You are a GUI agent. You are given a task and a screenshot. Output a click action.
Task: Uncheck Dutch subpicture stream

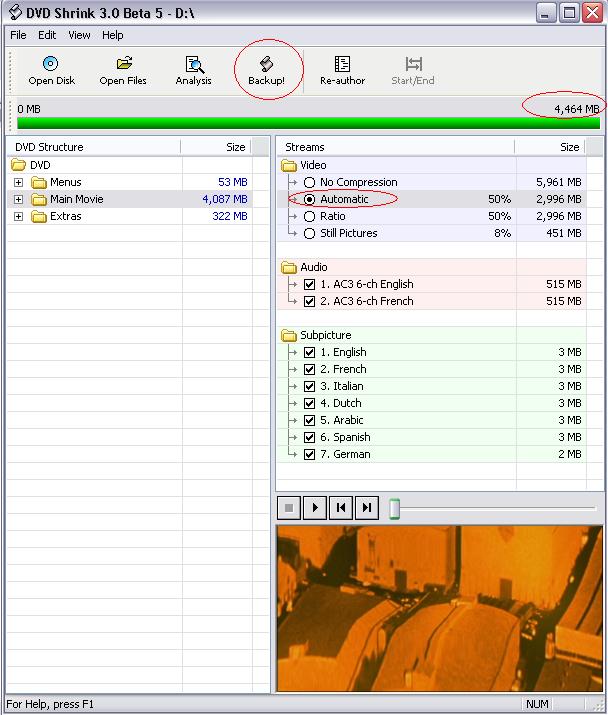click(x=309, y=403)
